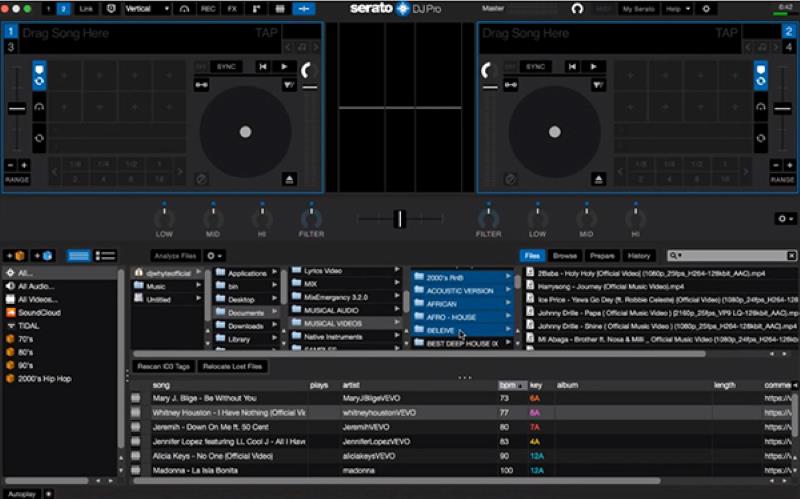Click deck 1 RANGE button

click(17, 180)
